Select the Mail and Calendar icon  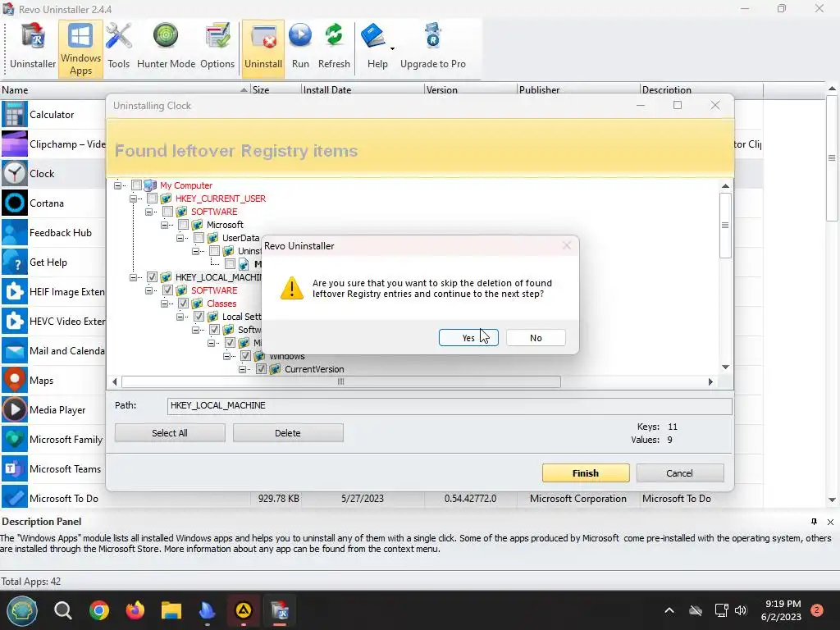tap(14, 351)
